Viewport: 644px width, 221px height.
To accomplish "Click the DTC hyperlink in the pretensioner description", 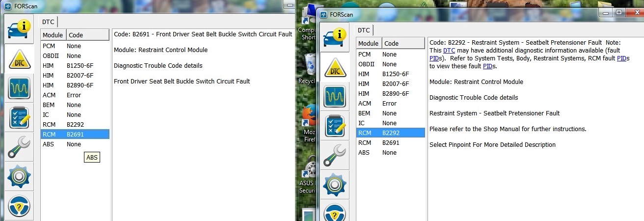I will click(x=449, y=51).
